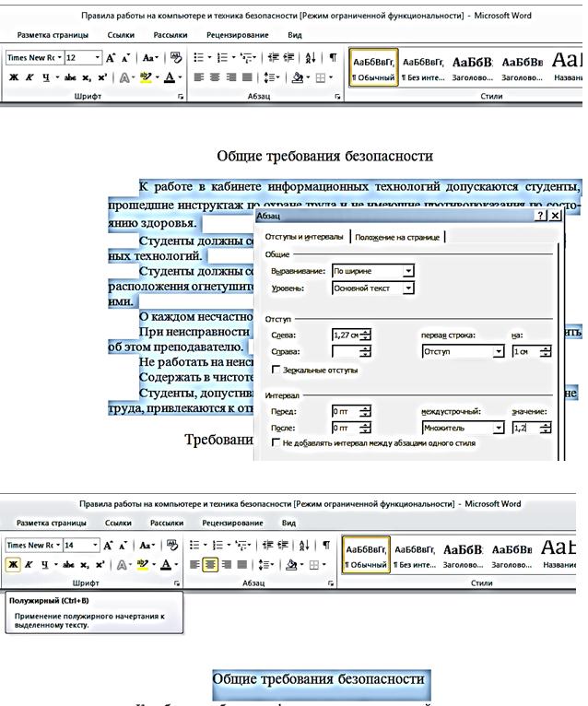This screenshot has height=706, width=588.
Task: Click Sort (А-Я) icon in upper window
Action: (x=311, y=58)
